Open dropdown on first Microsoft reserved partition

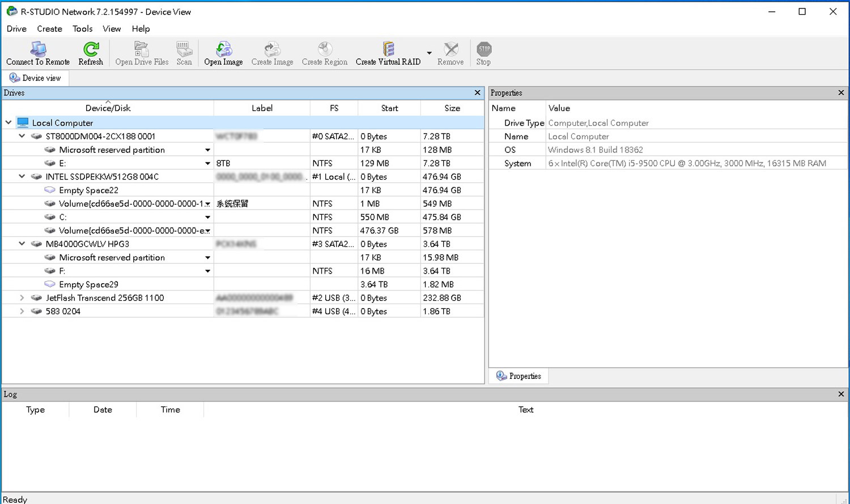click(207, 150)
